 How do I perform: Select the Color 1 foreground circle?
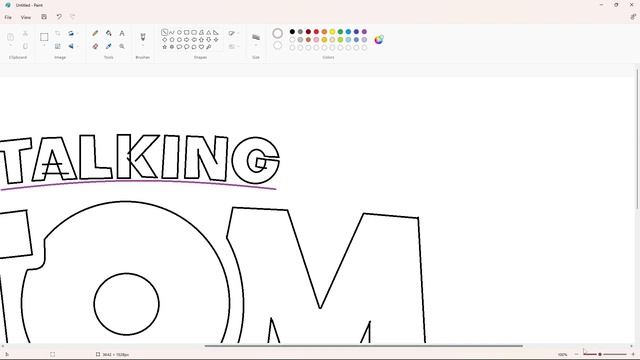[x=278, y=33]
